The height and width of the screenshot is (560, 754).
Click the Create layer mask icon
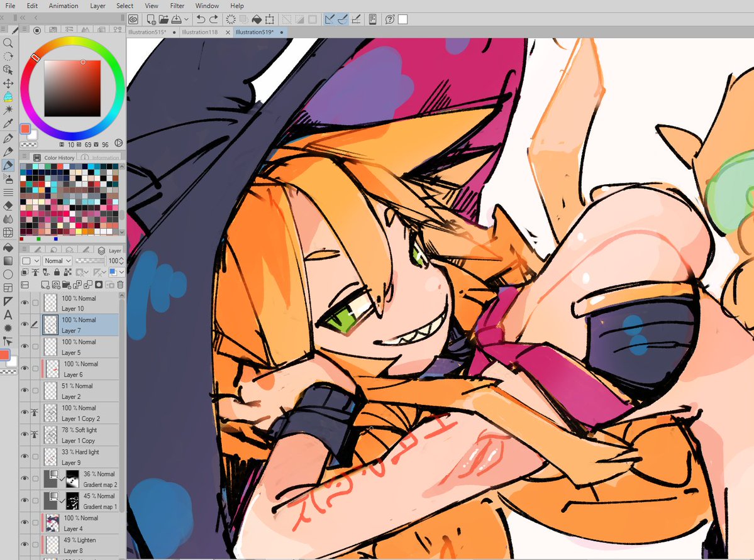(99, 285)
